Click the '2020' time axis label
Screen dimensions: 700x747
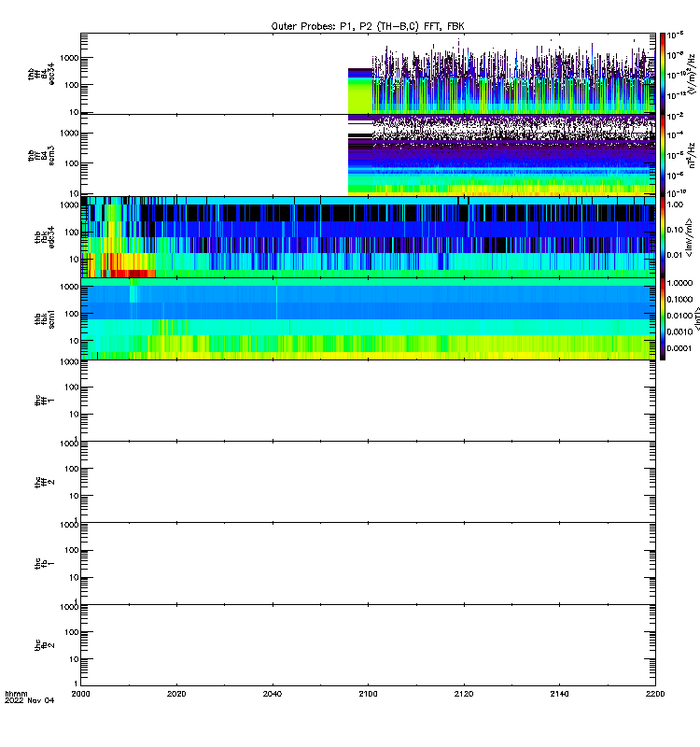coord(176,694)
